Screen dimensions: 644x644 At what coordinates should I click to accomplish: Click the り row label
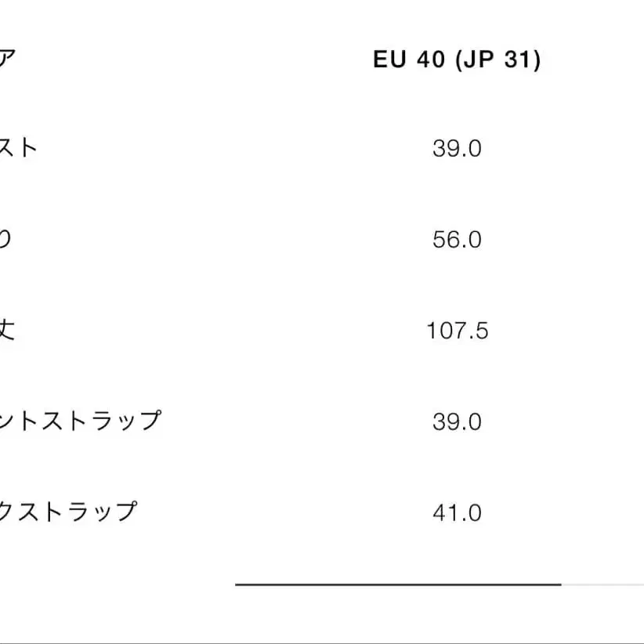[x=5, y=239]
